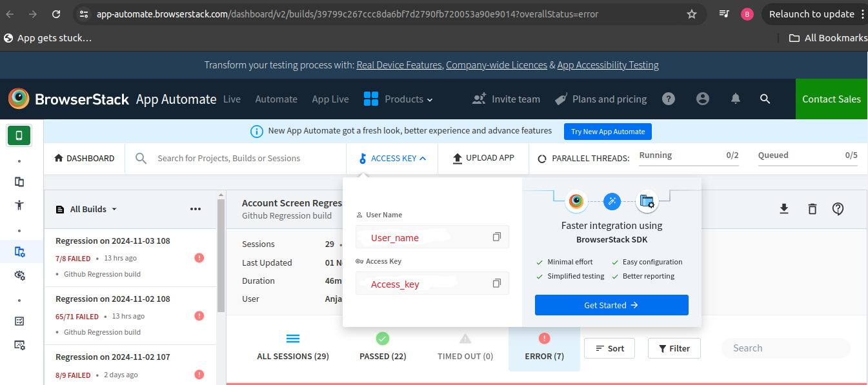Show All Sessions (29) tab
868x385 pixels.
293,348
